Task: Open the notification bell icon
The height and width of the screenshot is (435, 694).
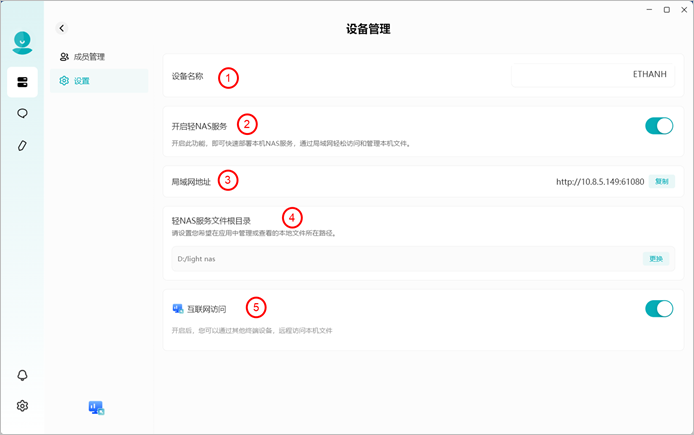Action: [x=22, y=375]
